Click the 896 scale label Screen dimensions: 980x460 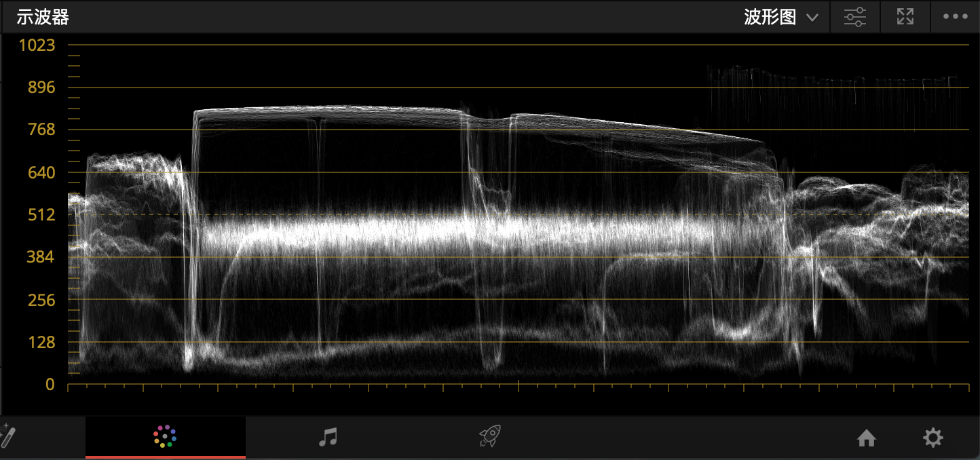41,88
